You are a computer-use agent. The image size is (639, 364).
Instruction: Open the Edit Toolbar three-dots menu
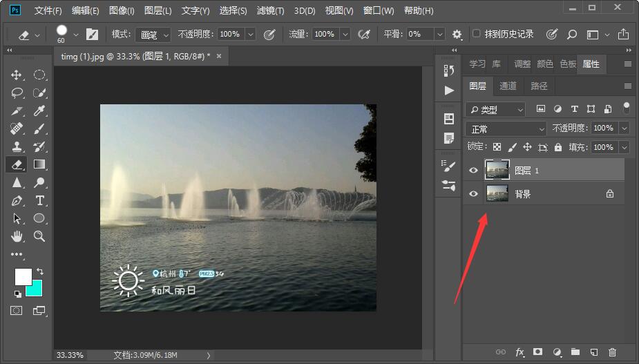[17, 254]
